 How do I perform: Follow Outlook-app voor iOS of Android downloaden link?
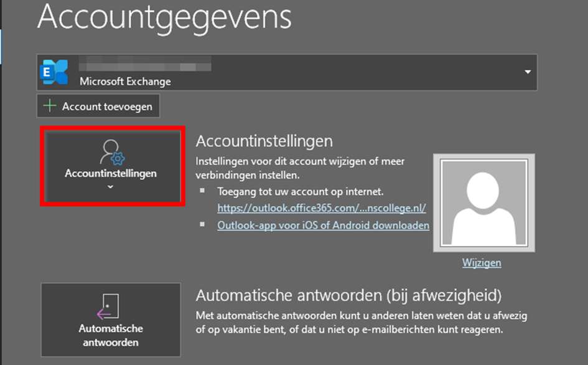click(x=324, y=225)
